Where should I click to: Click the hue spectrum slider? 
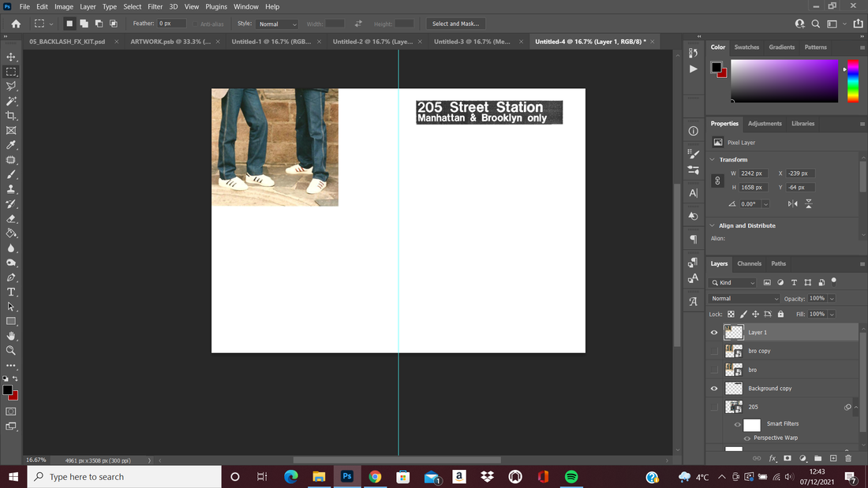[x=853, y=80]
